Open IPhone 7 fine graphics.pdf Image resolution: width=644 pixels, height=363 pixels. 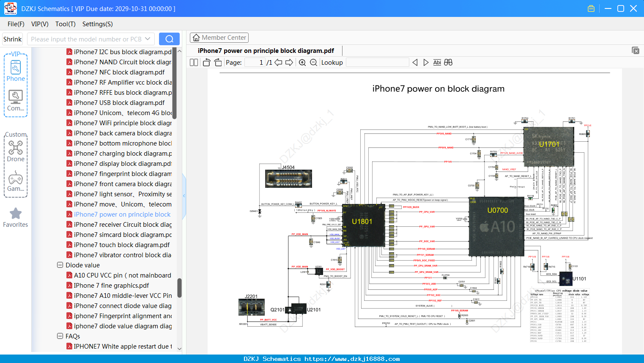(108, 286)
